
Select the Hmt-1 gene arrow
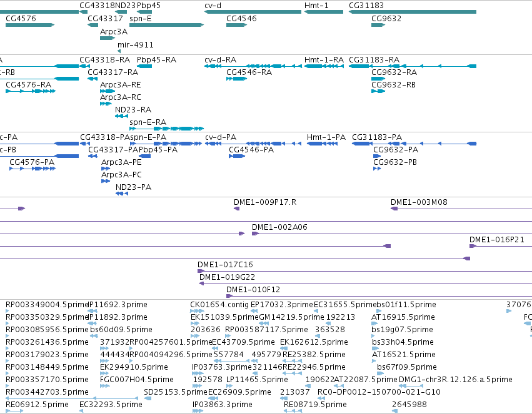point(324,12)
